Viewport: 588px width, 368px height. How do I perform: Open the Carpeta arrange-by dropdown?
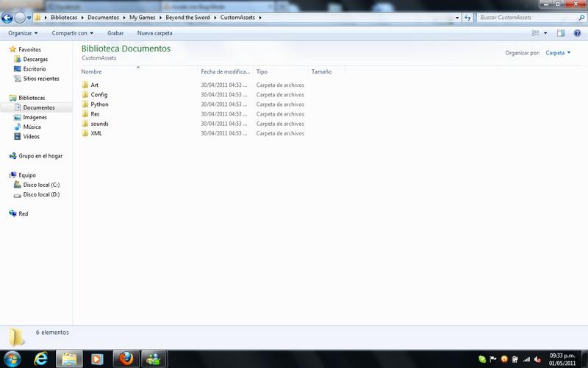pos(558,53)
